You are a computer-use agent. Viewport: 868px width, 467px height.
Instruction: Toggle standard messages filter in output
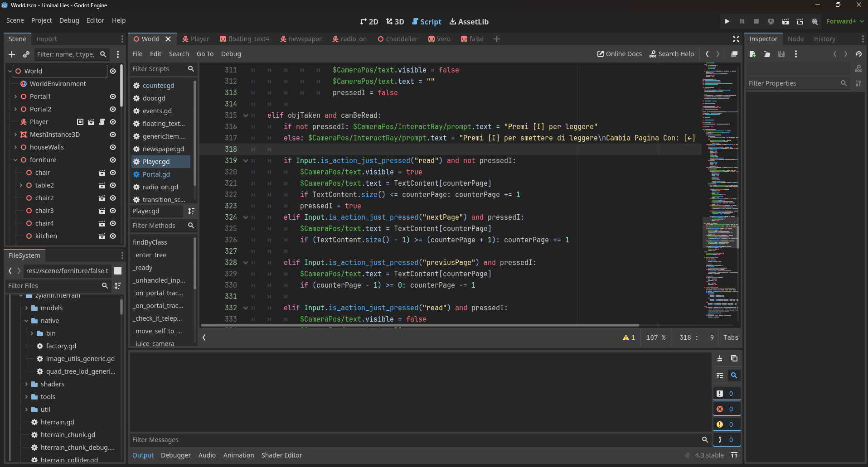tap(727, 394)
